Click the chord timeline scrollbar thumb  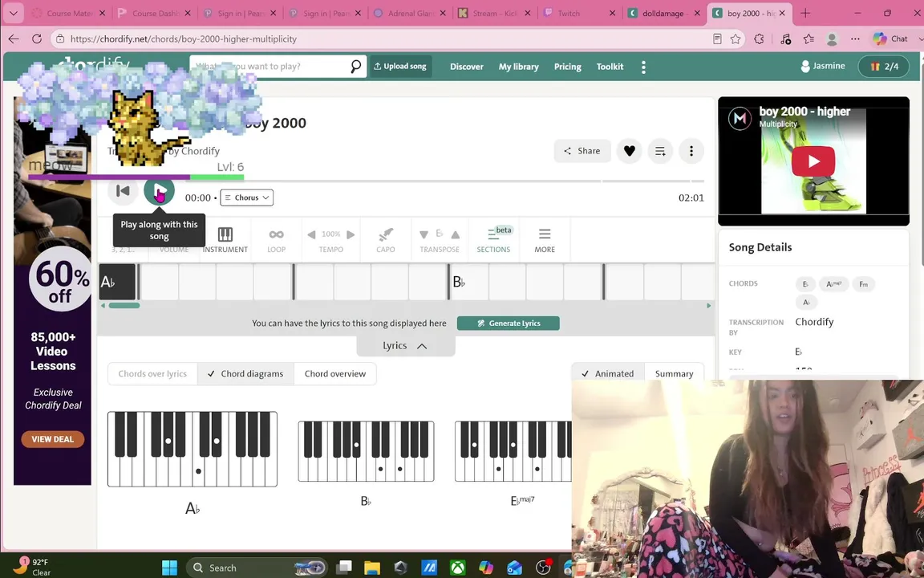(124, 306)
